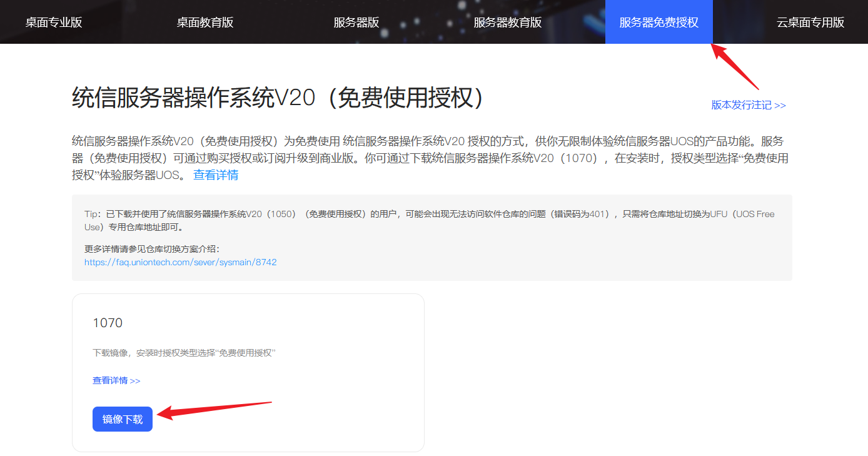Open the 桌面教育版 tab

coord(205,23)
